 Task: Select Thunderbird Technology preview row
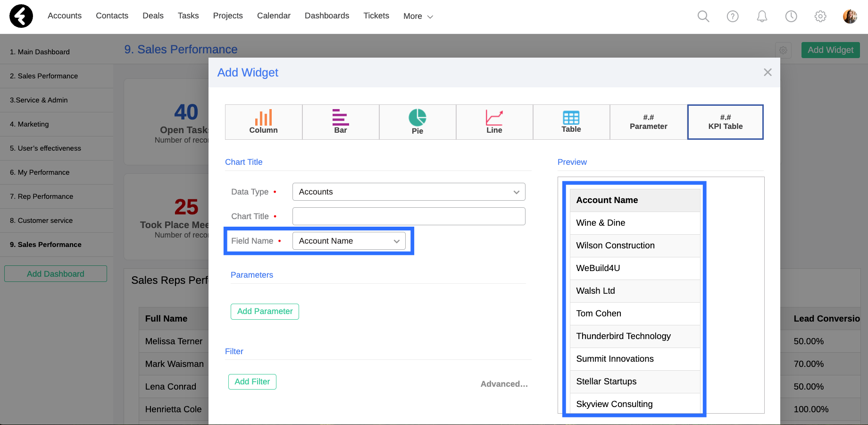[635, 336]
